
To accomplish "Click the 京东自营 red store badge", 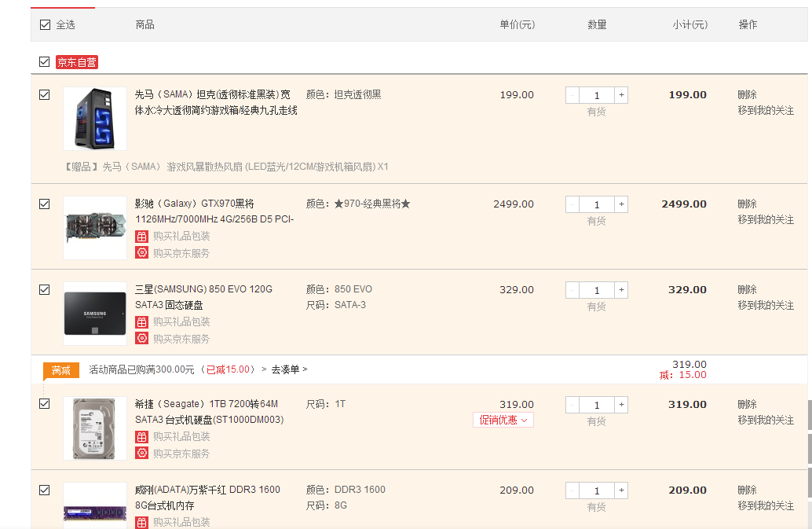I will [77, 62].
